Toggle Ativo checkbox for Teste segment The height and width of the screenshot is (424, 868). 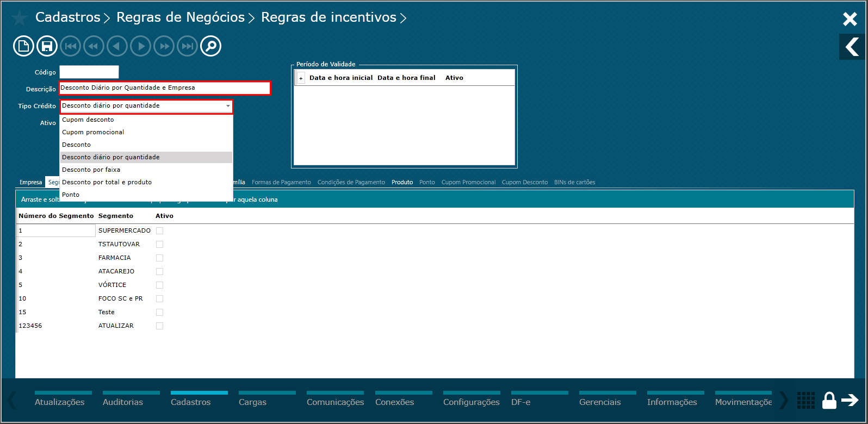(159, 312)
